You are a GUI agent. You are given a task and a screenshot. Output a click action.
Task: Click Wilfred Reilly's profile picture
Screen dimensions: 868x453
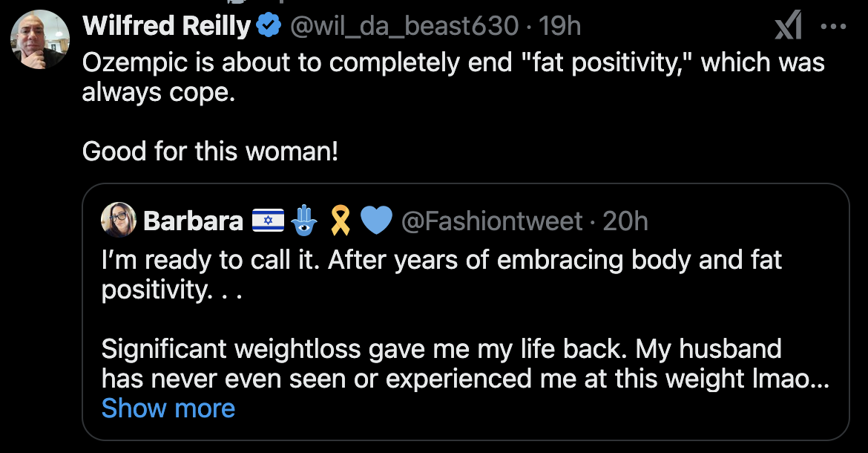click(x=39, y=40)
